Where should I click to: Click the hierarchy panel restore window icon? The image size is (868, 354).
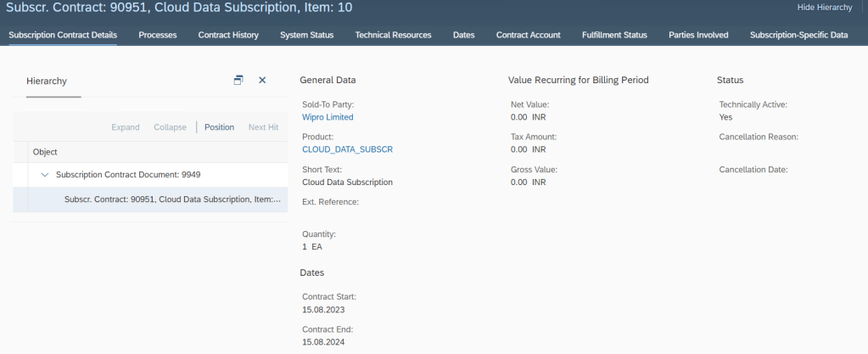pos(238,80)
